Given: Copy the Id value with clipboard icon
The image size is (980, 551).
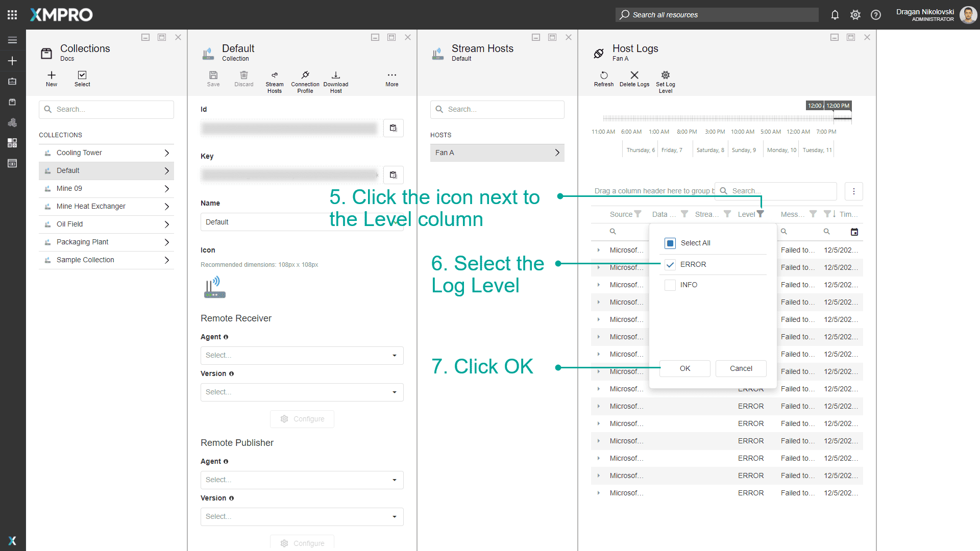Looking at the screenshot, I should pyautogui.click(x=393, y=128).
